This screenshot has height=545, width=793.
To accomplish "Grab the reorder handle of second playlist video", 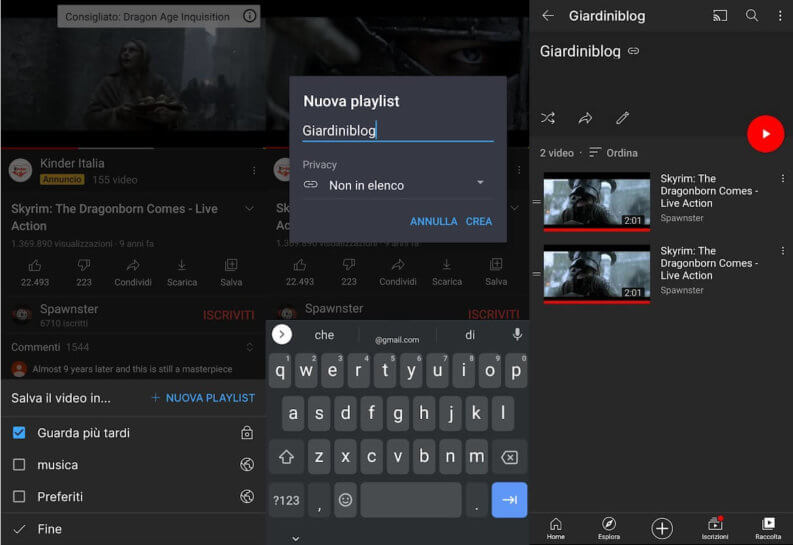I will point(537,274).
